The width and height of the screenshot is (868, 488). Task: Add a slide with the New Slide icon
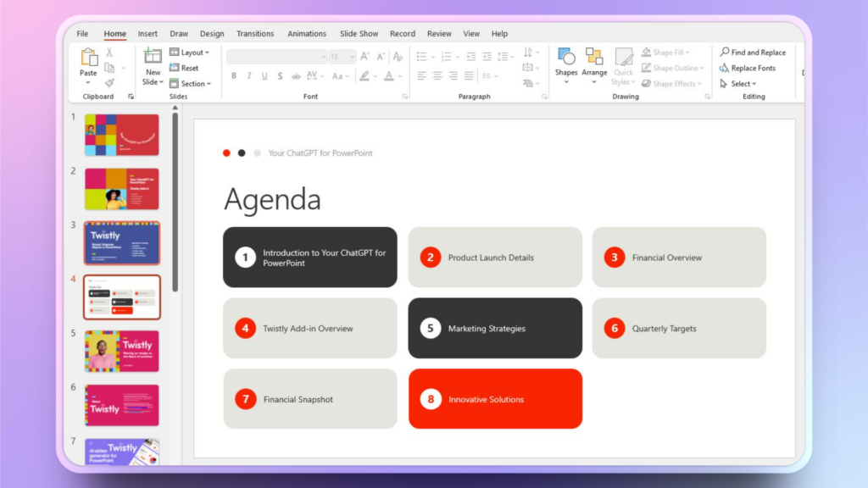153,56
